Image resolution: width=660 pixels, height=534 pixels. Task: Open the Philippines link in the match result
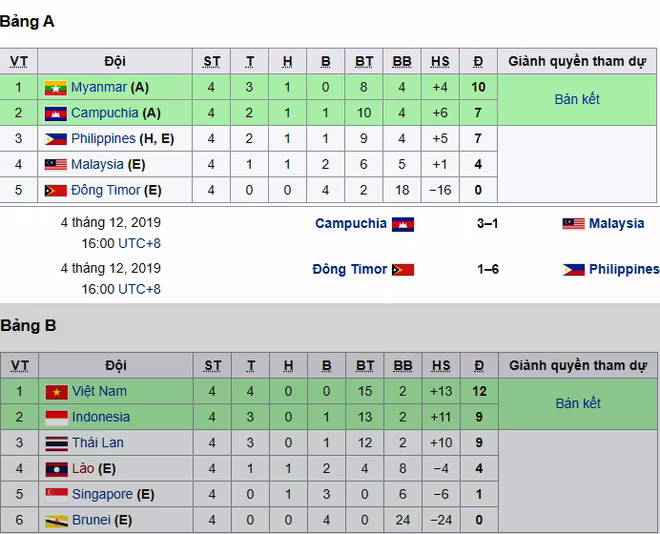(624, 269)
